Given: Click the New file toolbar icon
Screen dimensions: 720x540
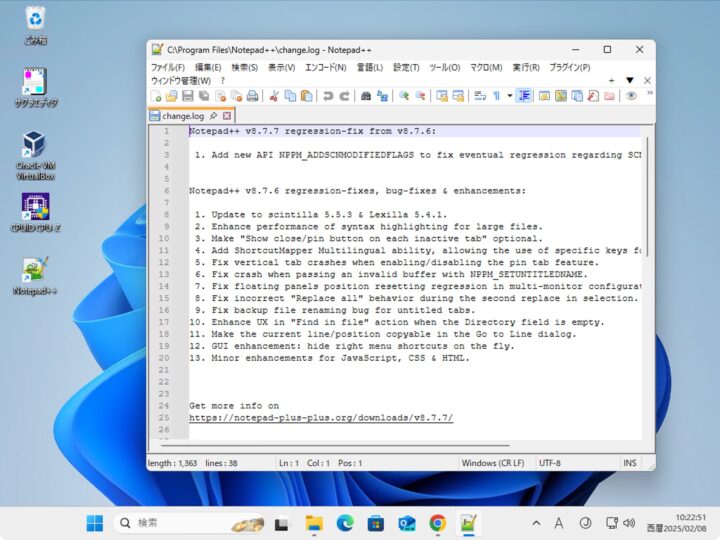Looking at the screenshot, I should 156,96.
